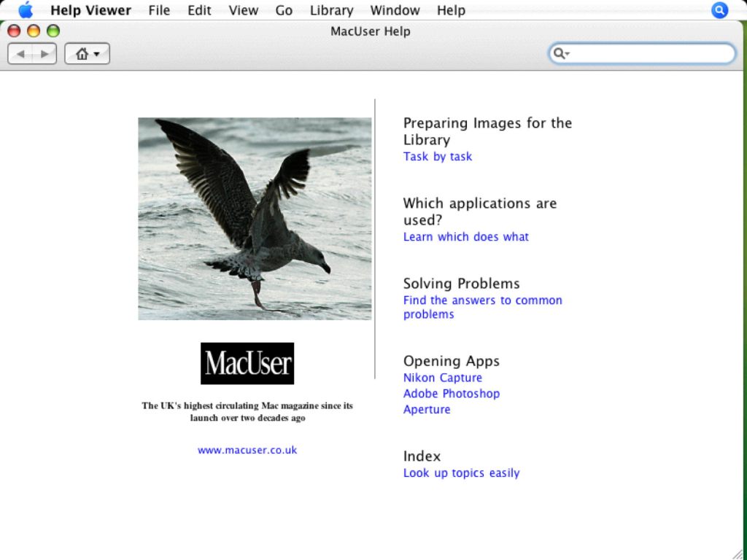Click the seagull photo

click(255, 219)
